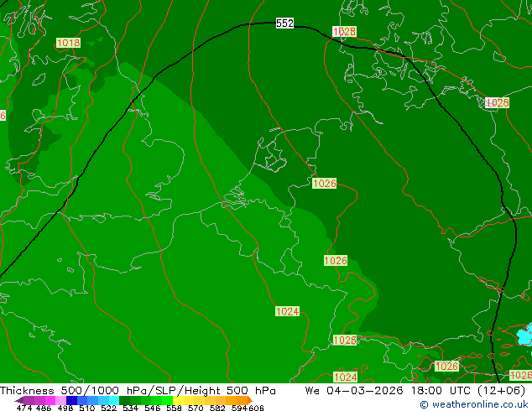Click the forecast date "We 04-03-2026 18:00 UTC"
This screenshot has height=411, width=532.
click(x=387, y=390)
